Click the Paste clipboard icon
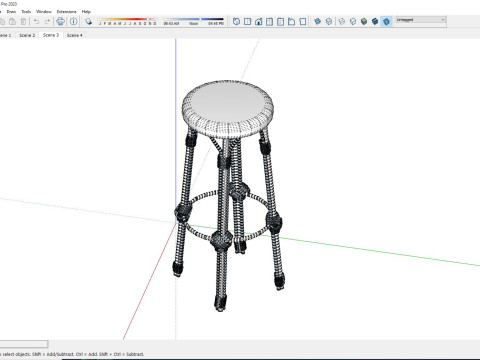 [x=12, y=22]
